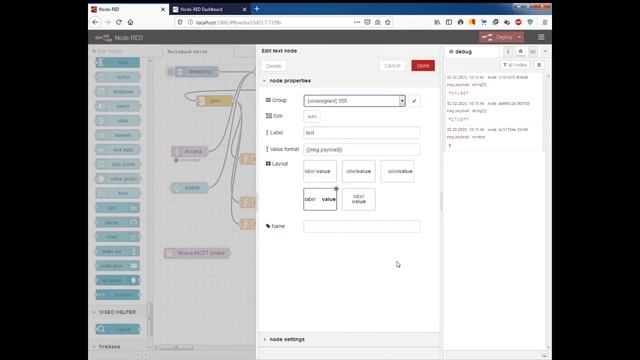Select the form node in palette
Viewport: 640px width, 360px height.
point(118,193)
